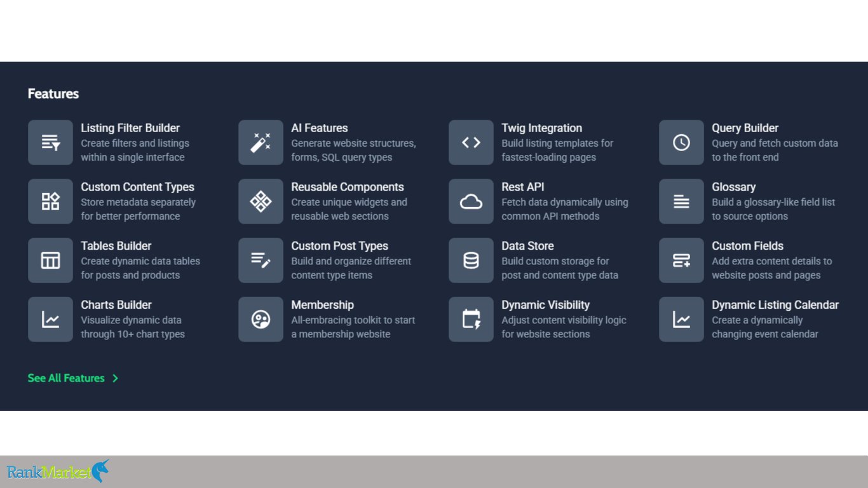The height and width of the screenshot is (488, 868).
Task: Open the Dynamic Listing Calendar title link
Action: (x=775, y=305)
